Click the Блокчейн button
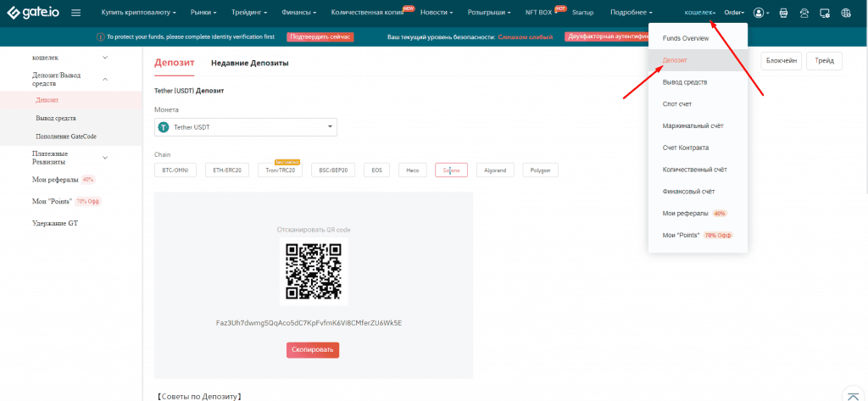This screenshot has height=401, width=868. [x=781, y=62]
